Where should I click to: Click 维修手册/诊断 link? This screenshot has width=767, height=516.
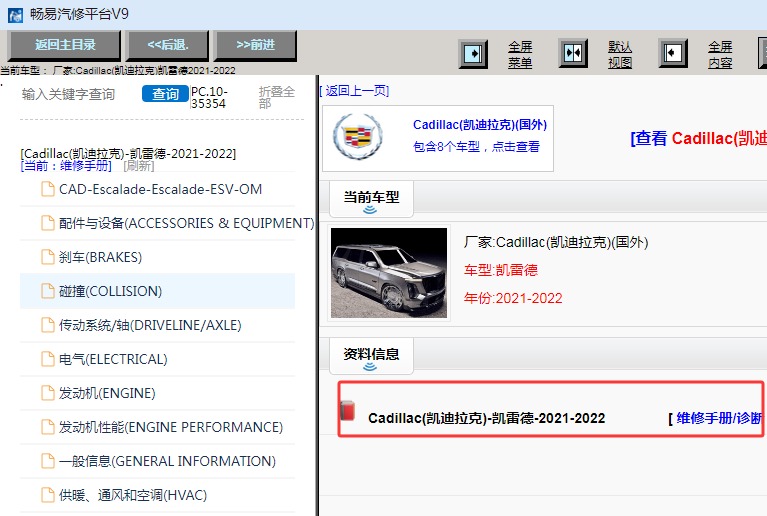tap(717, 418)
